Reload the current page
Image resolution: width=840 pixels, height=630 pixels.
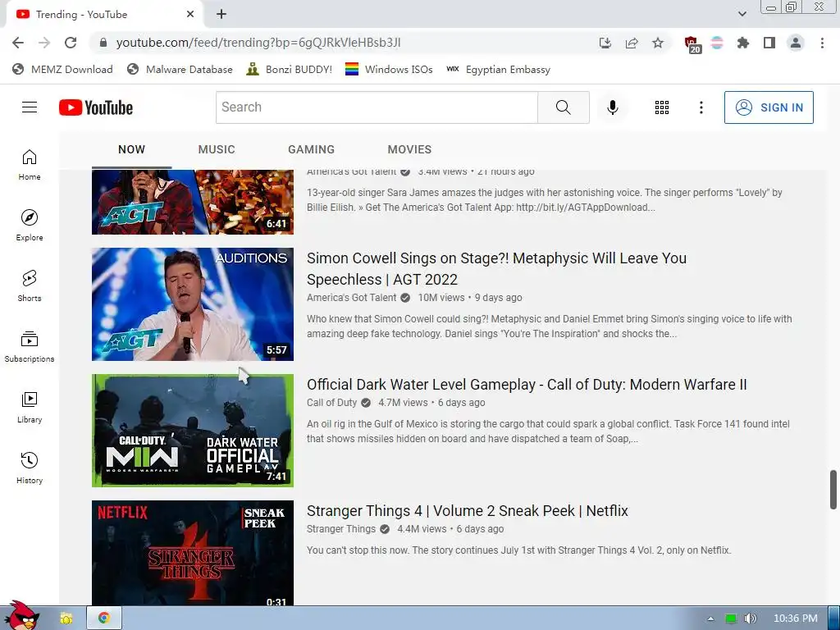(71, 43)
